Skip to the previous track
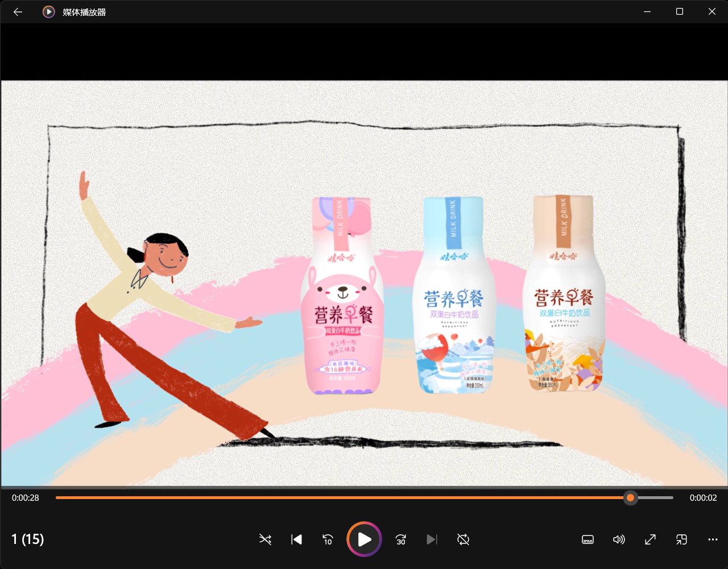Image resolution: width=728 pixels, height=569 pixels. (296, 539)
